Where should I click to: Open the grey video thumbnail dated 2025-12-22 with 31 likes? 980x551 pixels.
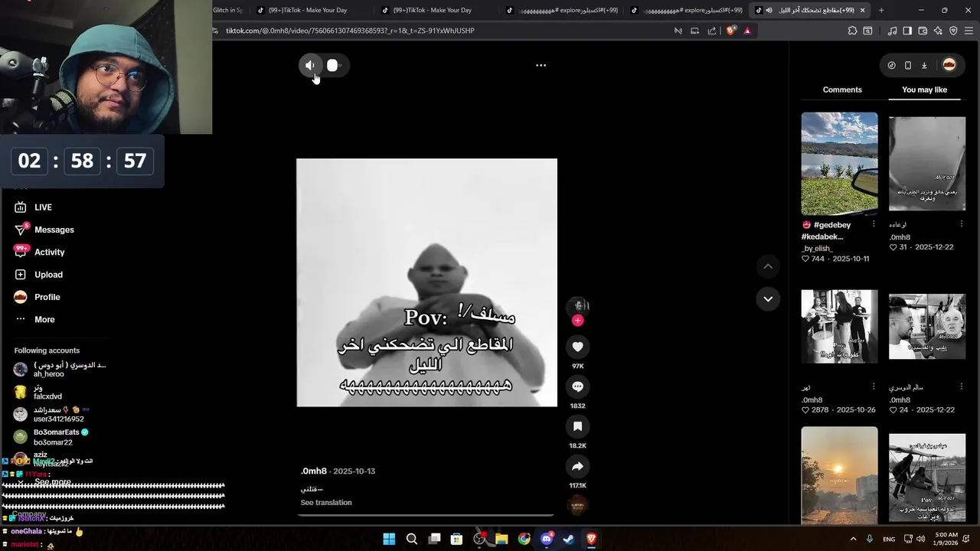(927, 164)
